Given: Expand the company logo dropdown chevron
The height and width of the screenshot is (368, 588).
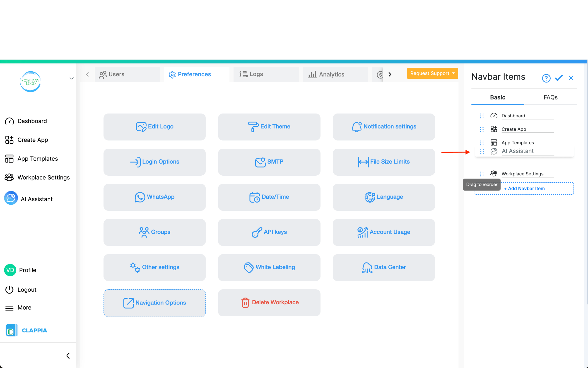Looking at the screenshot, I should pos(71,78).
